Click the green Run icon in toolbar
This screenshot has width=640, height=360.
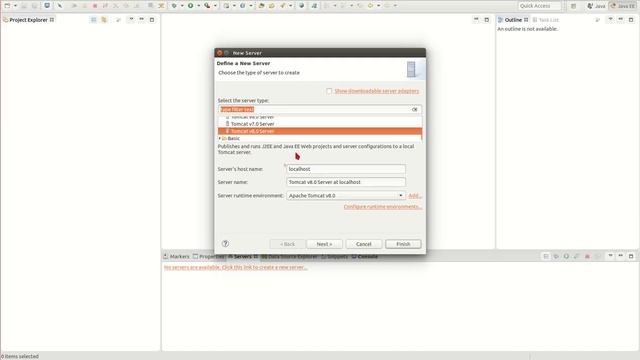click(191, 6)
